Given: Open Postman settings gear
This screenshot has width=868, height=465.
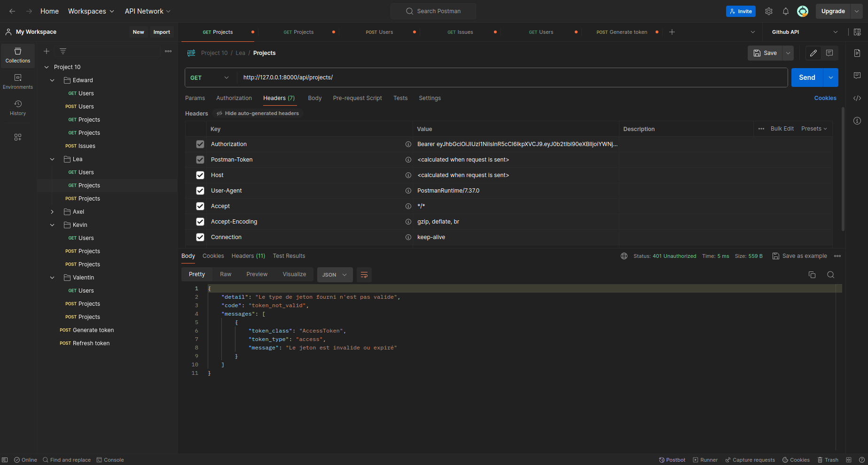Looking at the screenshot, I should click(769, 11).
